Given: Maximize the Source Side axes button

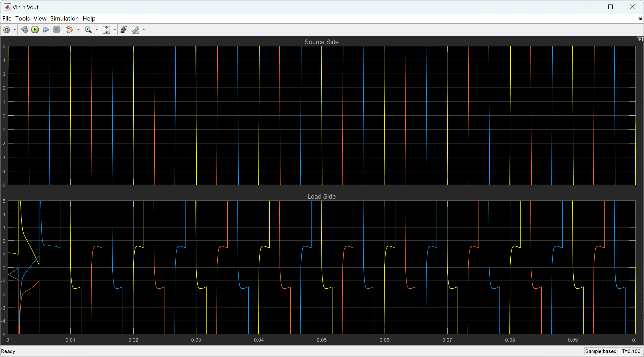Looking at the screenshot, I should (639, 39).
